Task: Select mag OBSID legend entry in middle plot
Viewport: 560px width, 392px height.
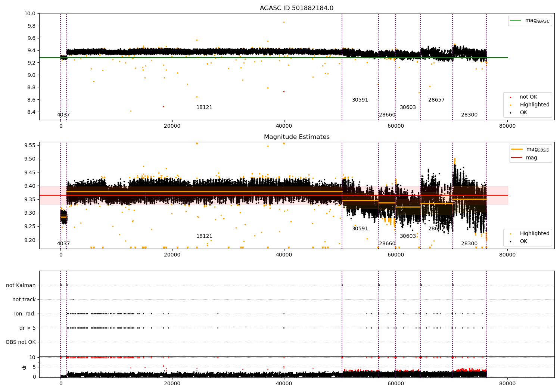Action: point(530,149)
